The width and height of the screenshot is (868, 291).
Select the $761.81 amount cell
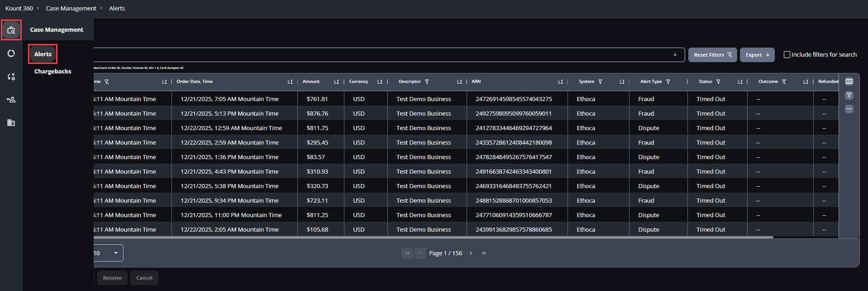317,99
